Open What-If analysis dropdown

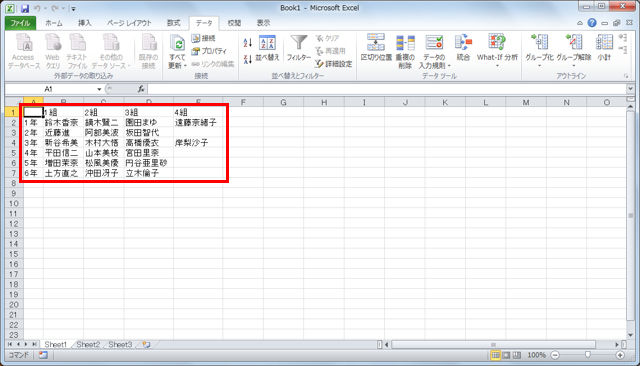497,51
